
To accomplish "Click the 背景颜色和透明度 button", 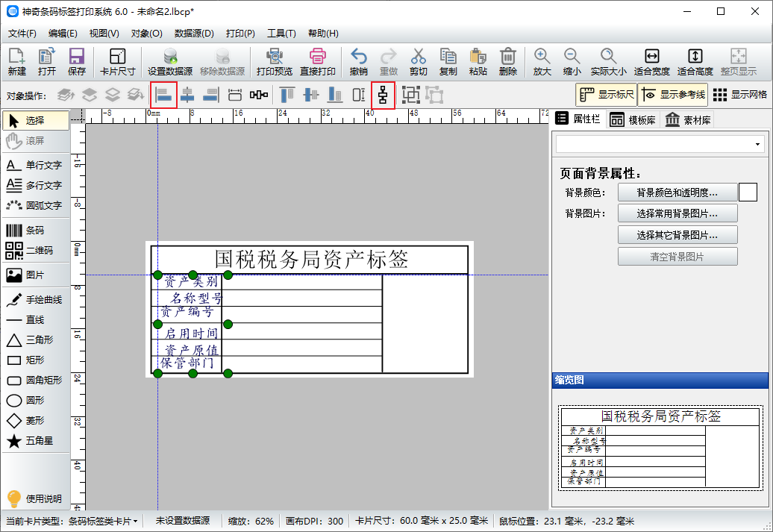I will pyautogui.click(x=677, y=193).
